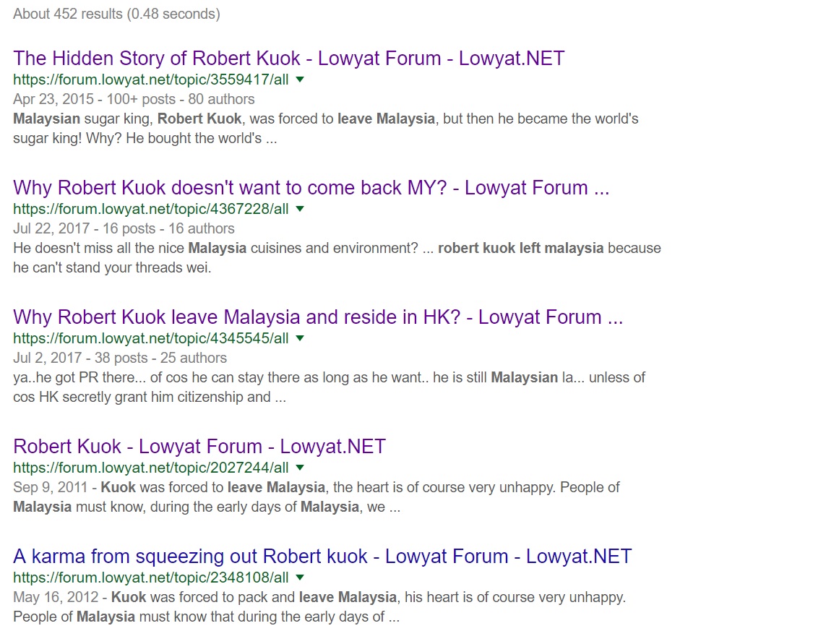Viewport: 839px width, 644px height.
Task: Click the green URL forum.lowyat.net/topic/2027244/all
Action: [151, 468]
